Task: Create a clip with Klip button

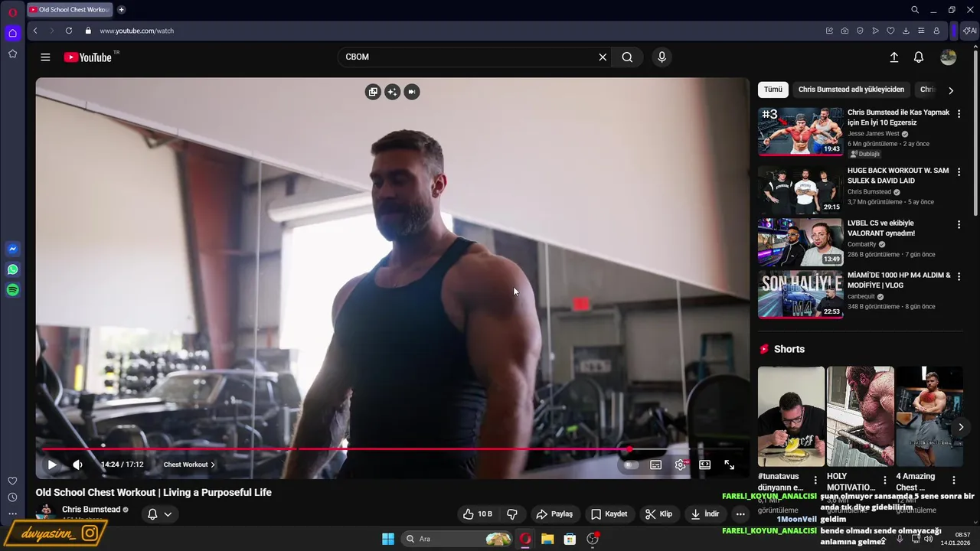Action: [x=658, y=514]
